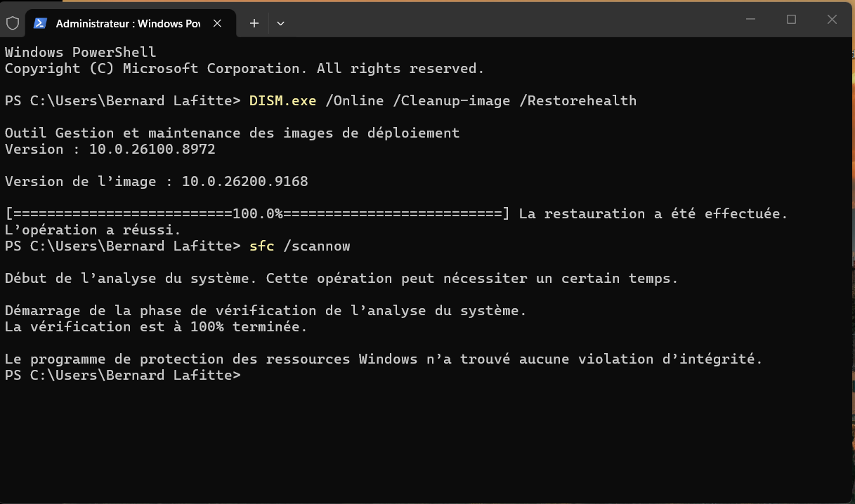Click "Version de l'image : 10.0.26200.9168" line
The width and height of the screenshot is (855, 504).
point(157,181)
